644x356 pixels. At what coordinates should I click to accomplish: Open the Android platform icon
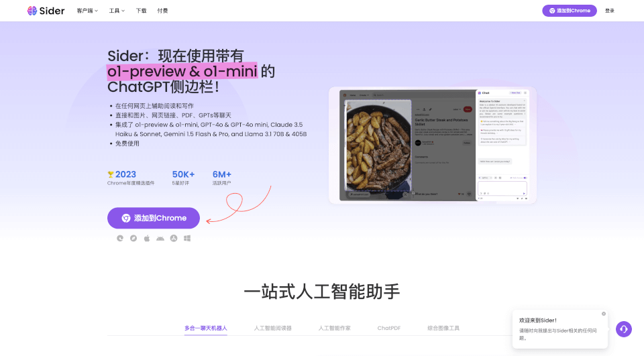160,238
